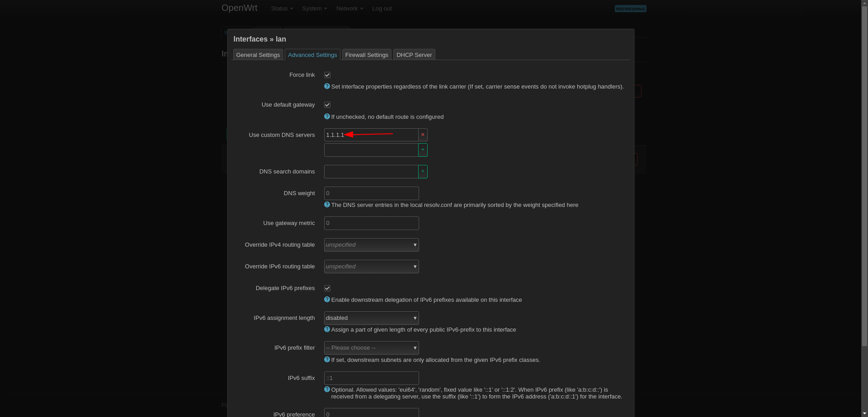Image resolution: width=868 pixels, height=417 pixels.
Task: Click the 1.1.1.1 DNS server field
Action: pos(371,135)
